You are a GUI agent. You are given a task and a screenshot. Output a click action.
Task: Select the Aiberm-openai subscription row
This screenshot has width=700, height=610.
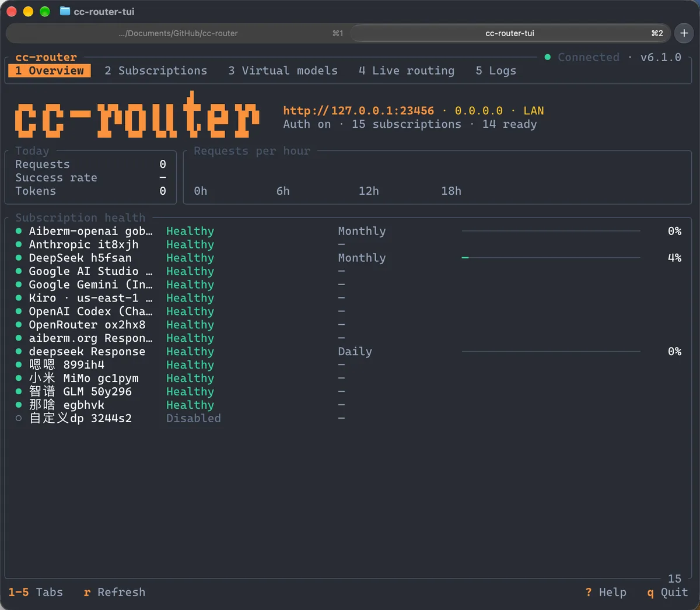pos(348,231)
